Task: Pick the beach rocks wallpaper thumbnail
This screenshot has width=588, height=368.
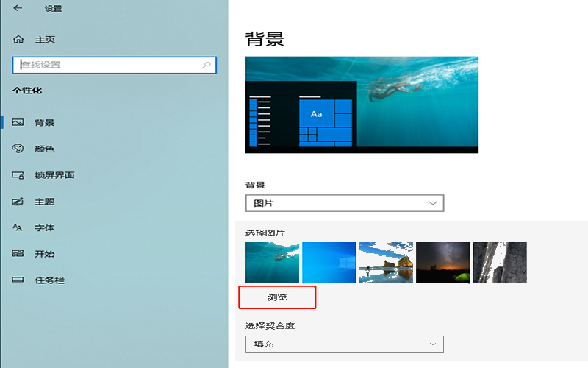Action: 387,263
